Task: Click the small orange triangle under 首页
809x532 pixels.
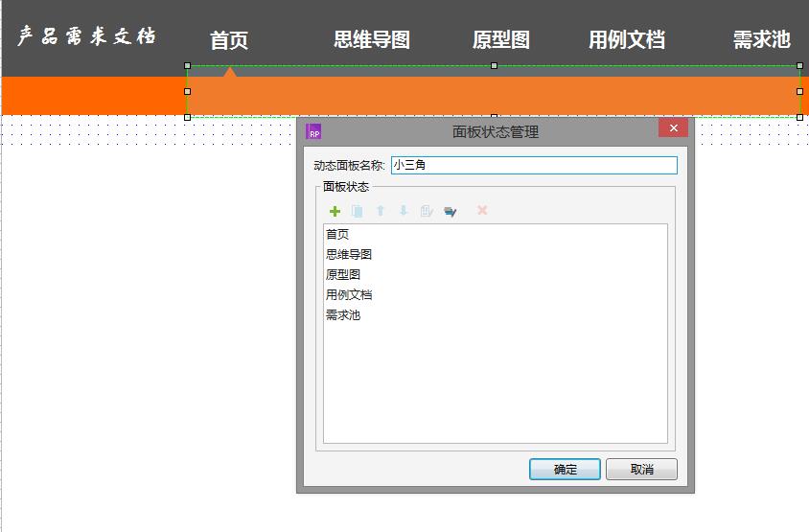Action: pyautogui.click(x=230, y=72)
